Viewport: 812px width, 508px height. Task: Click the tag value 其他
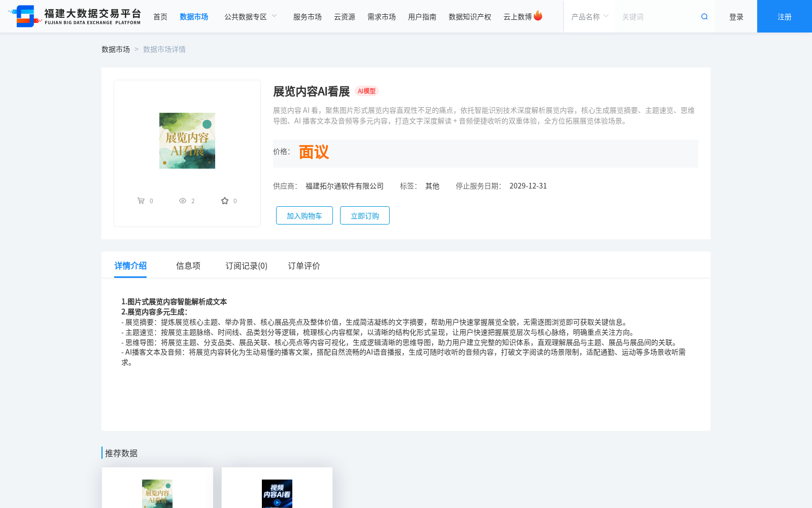[x=432, y=186]
